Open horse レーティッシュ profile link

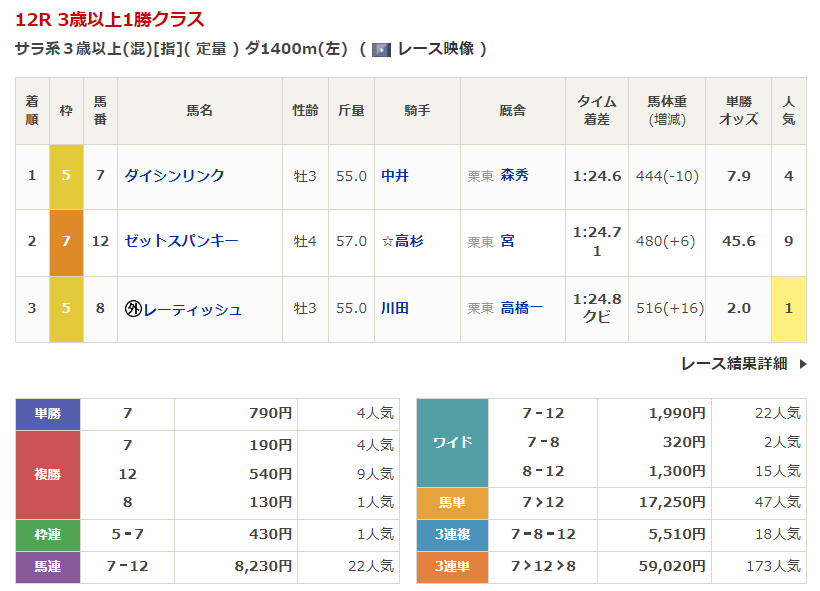(192, 309)
